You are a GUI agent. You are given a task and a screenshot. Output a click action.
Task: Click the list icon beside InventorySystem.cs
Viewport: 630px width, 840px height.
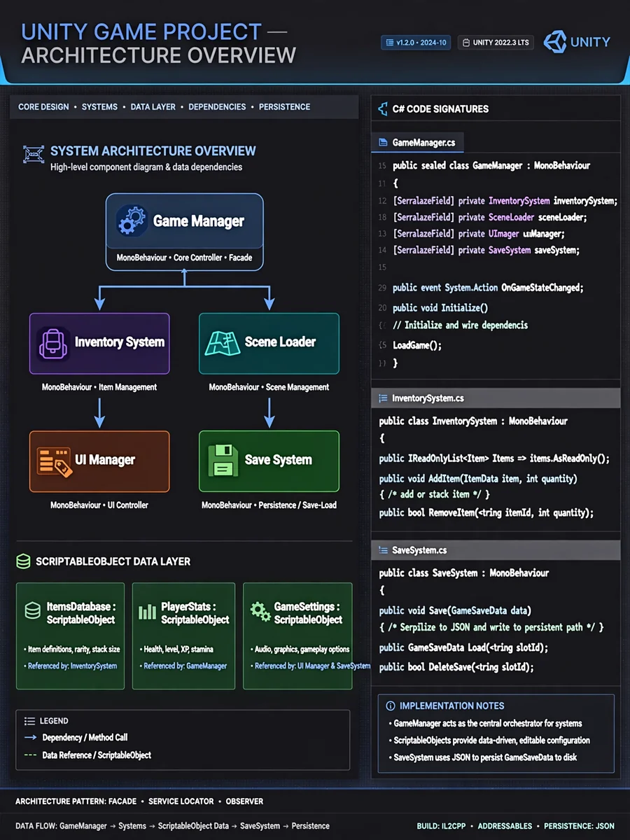[x=383, y=398]
